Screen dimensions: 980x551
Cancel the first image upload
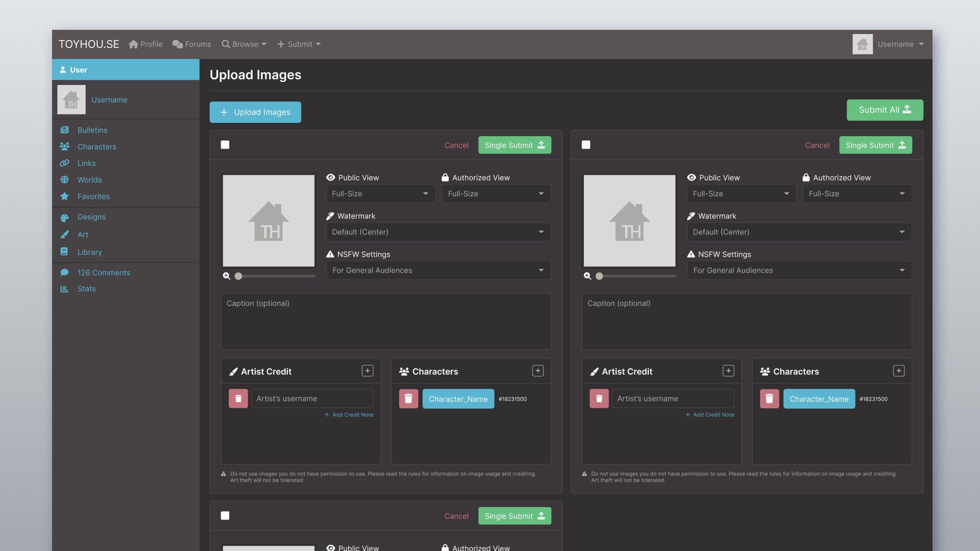(456, 145)
